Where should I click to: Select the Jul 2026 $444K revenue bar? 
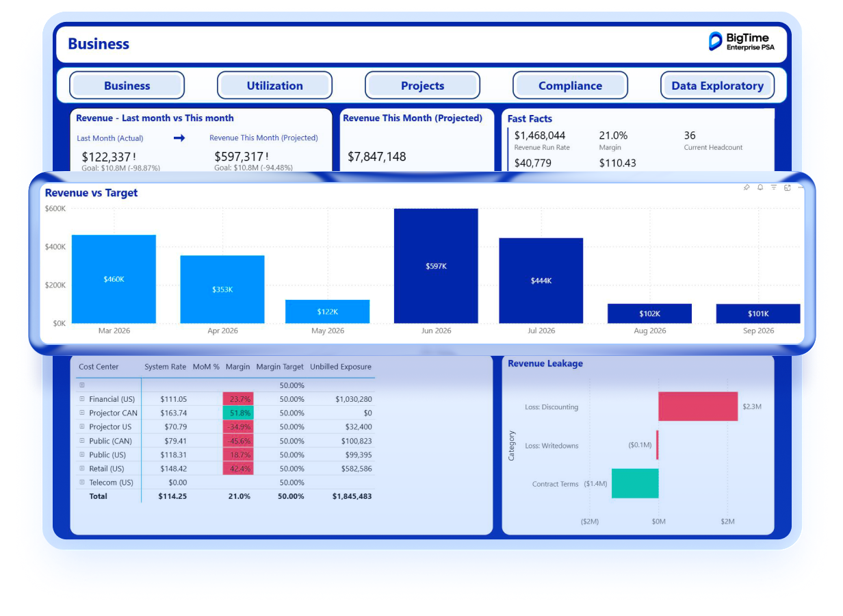[541, 281]
